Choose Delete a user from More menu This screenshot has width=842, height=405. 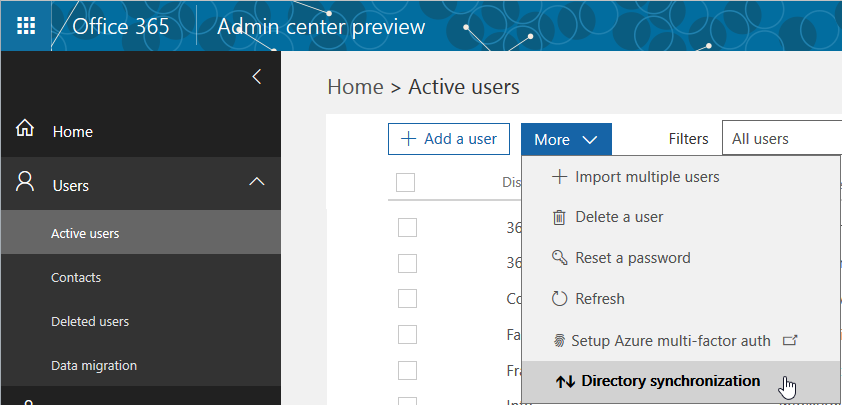point(681,217)
